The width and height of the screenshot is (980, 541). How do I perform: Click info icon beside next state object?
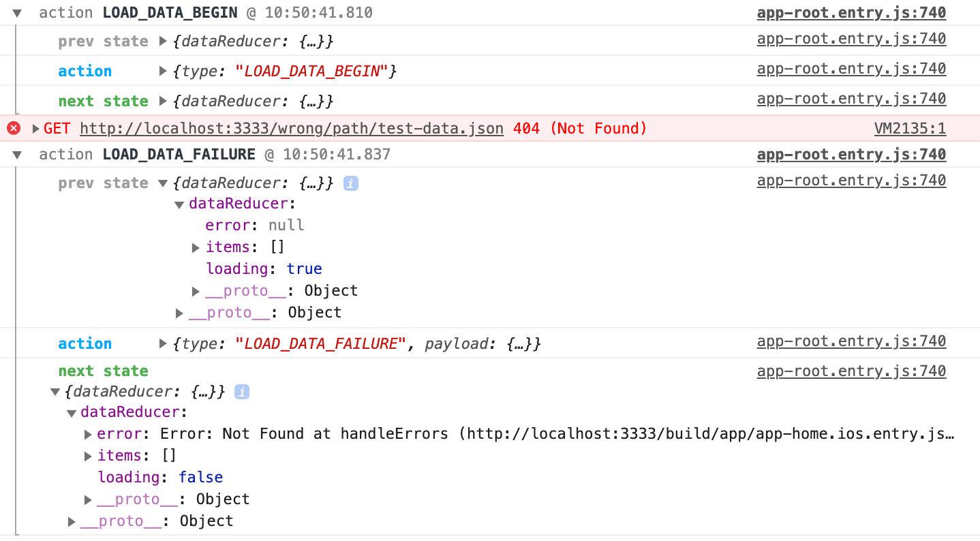(241, 392)
